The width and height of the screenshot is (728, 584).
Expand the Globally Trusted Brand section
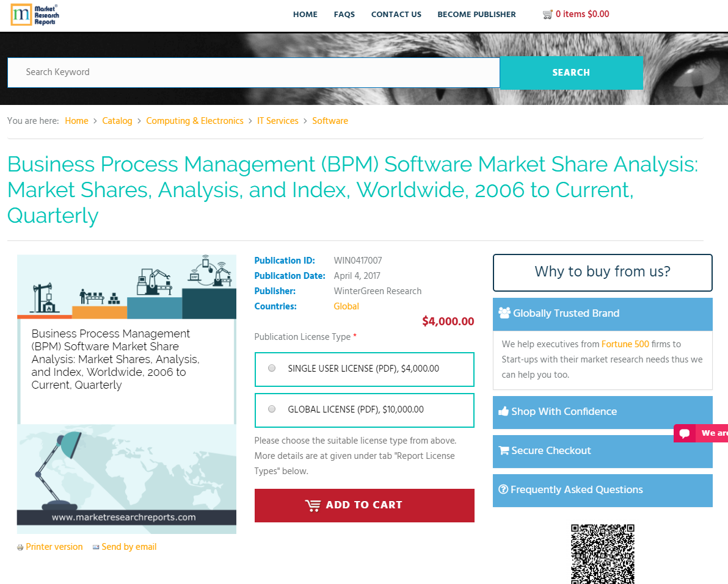[602, 314]
